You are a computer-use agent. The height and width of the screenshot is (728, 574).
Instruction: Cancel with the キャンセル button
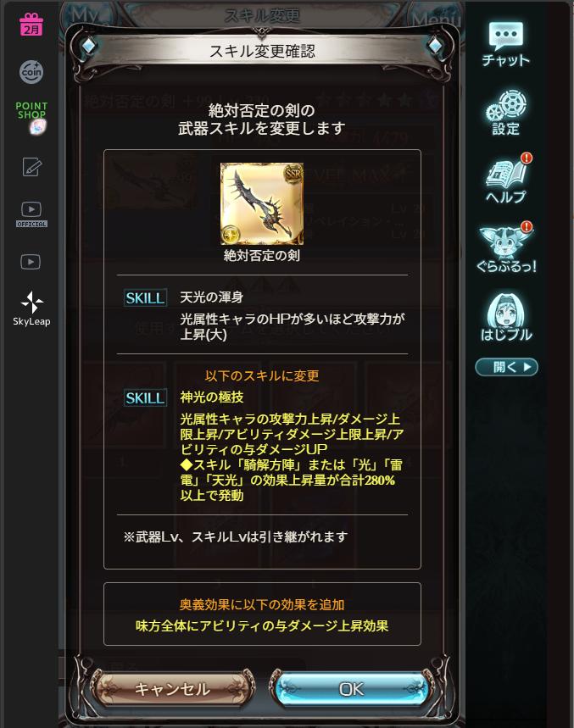point(172,689)
